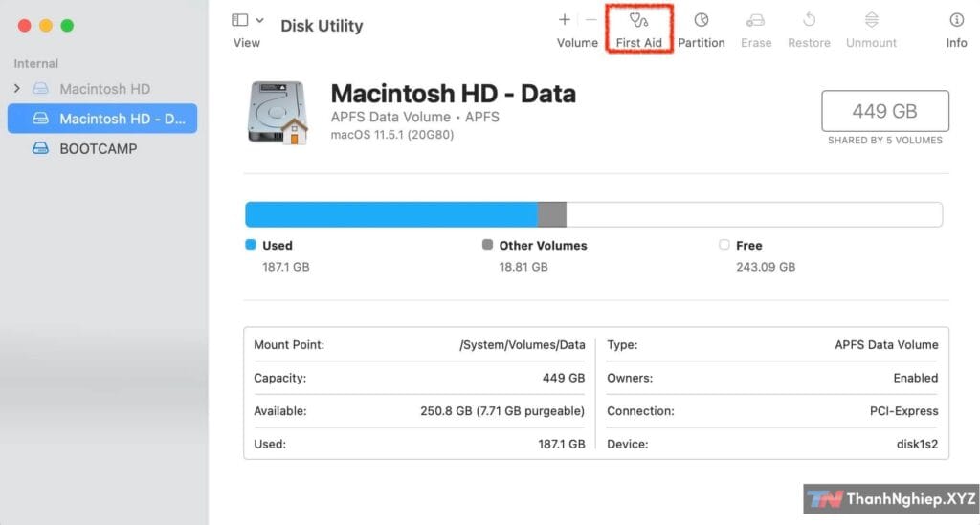
Task: Expand the View options chevron
Action: (260, 20)
